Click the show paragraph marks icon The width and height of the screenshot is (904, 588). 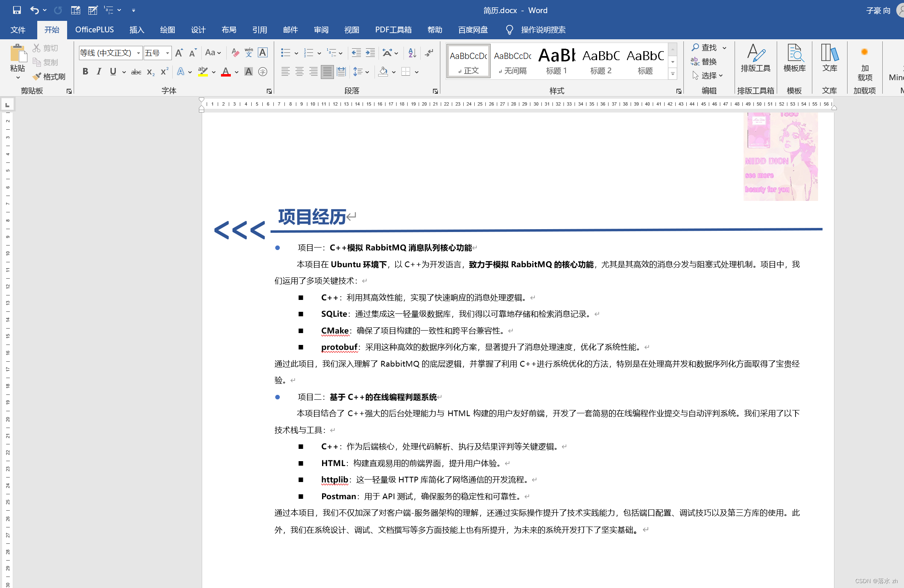coord(429,53)
